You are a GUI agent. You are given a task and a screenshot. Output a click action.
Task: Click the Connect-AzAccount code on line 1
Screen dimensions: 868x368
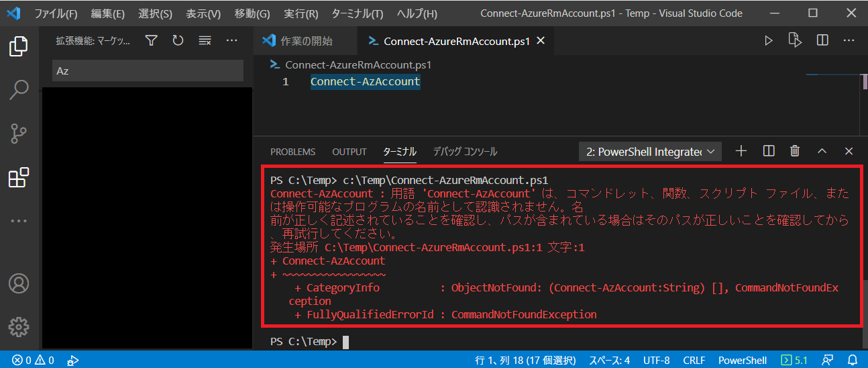click(365, 82)
